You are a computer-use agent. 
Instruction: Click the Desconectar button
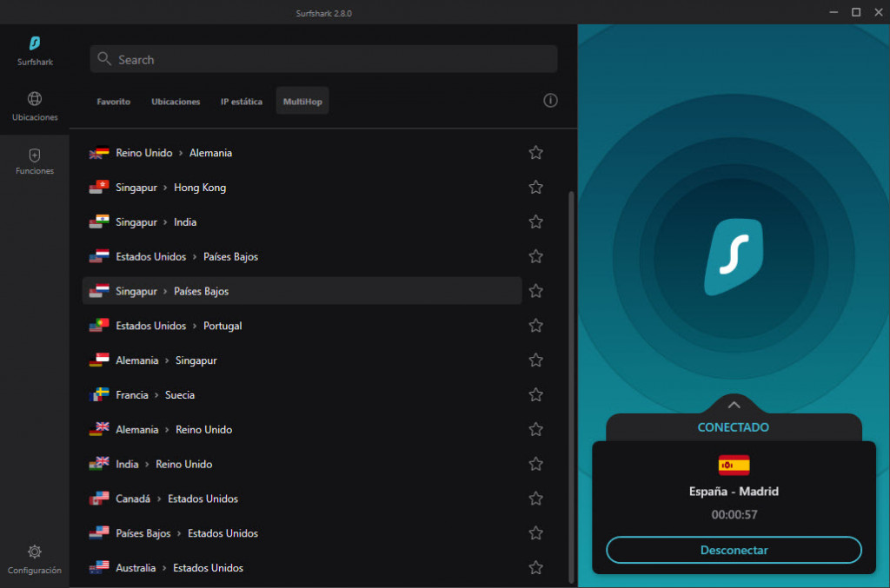click(734, 550)
